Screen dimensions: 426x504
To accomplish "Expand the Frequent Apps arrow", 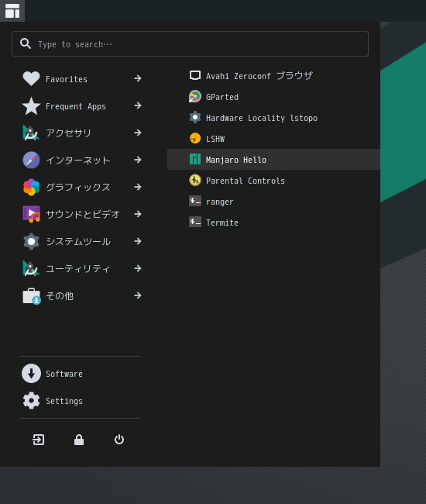I will pyautogui.click(x=138, y=105).
